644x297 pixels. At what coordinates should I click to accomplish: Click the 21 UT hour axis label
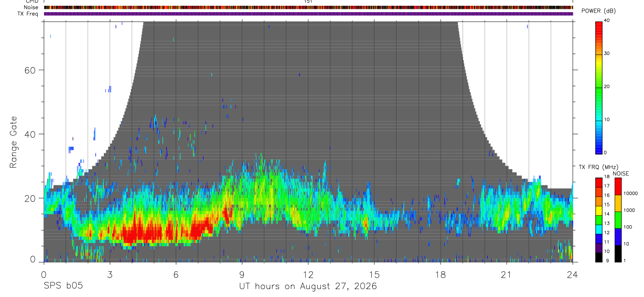506,274
